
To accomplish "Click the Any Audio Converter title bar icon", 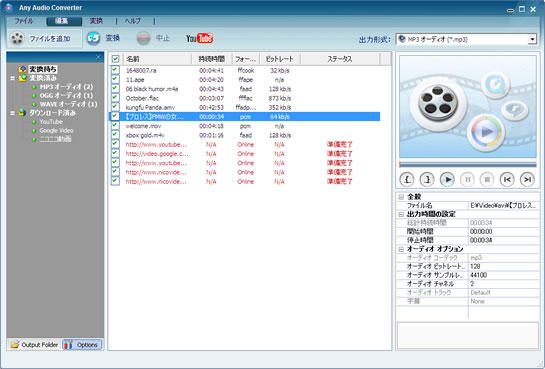I will click(x=9, y=7).
